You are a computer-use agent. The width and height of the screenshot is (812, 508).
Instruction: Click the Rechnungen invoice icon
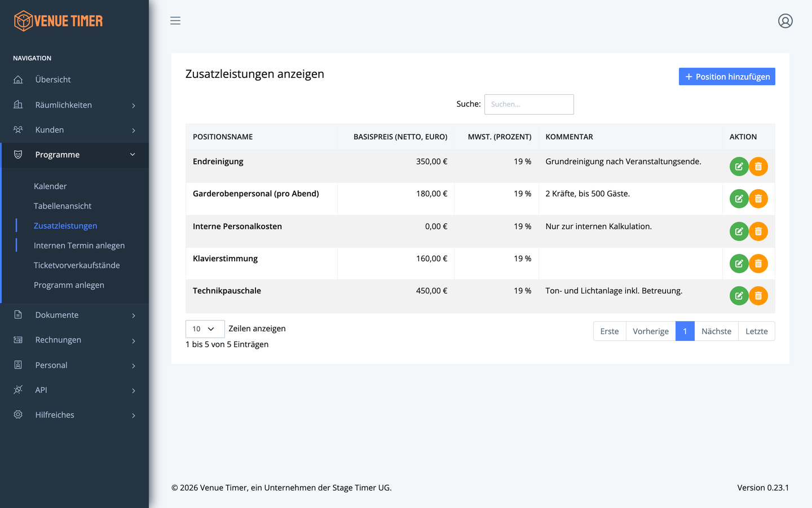tap(18, 340)
